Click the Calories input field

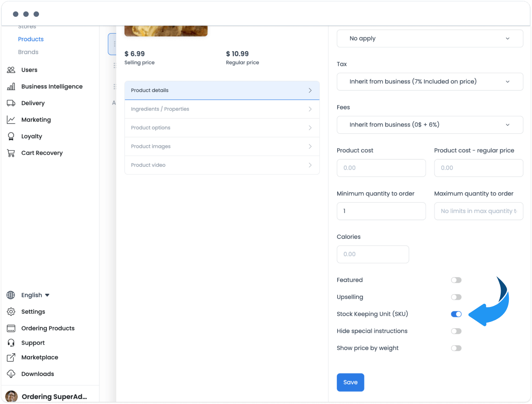(x=373, y=254)
